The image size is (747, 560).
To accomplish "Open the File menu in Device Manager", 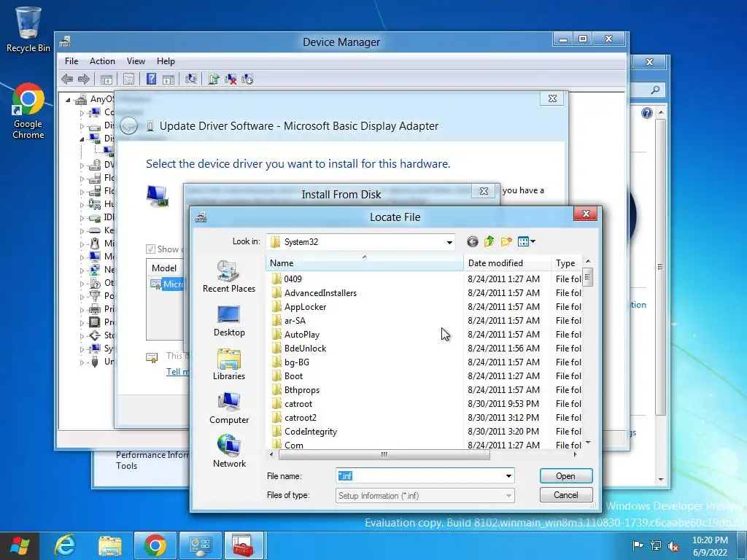I will (71, 61).
